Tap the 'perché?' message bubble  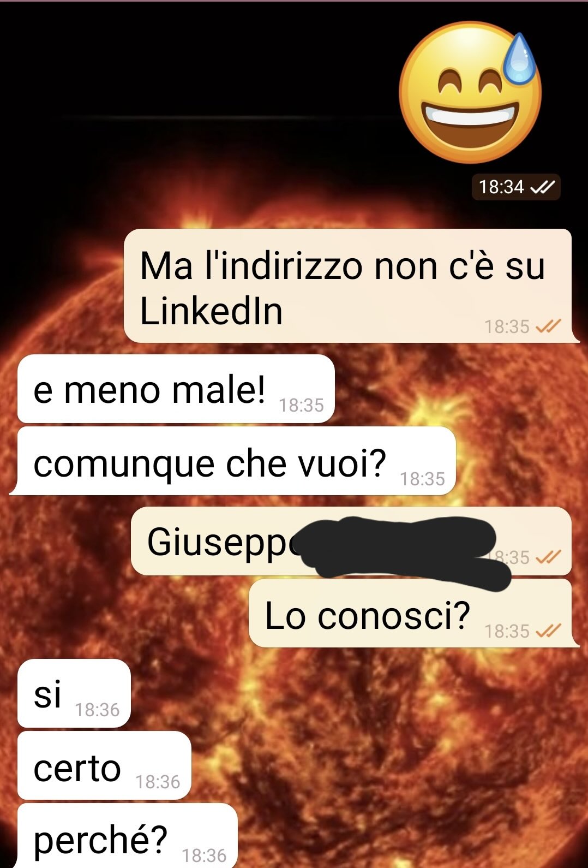point(128,836)
